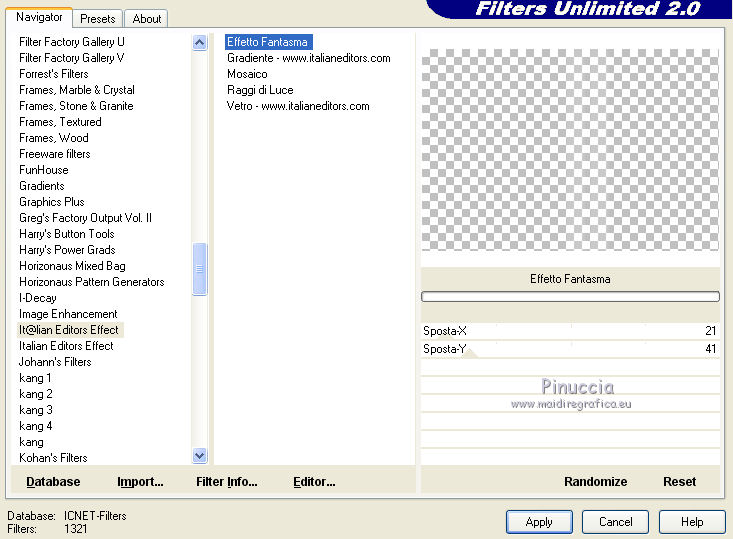Select Johann's Filters category
This screenshot has width=733, height=539.
coord(55,362)
